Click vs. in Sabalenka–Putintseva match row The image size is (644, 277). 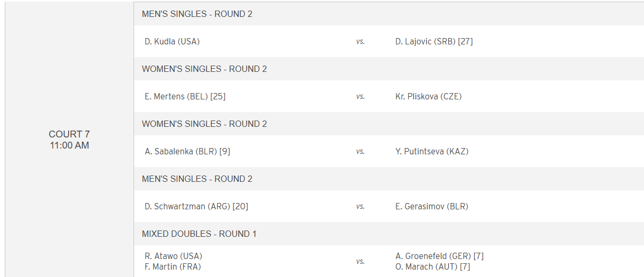pyautogui.click(x=360, y=151)
